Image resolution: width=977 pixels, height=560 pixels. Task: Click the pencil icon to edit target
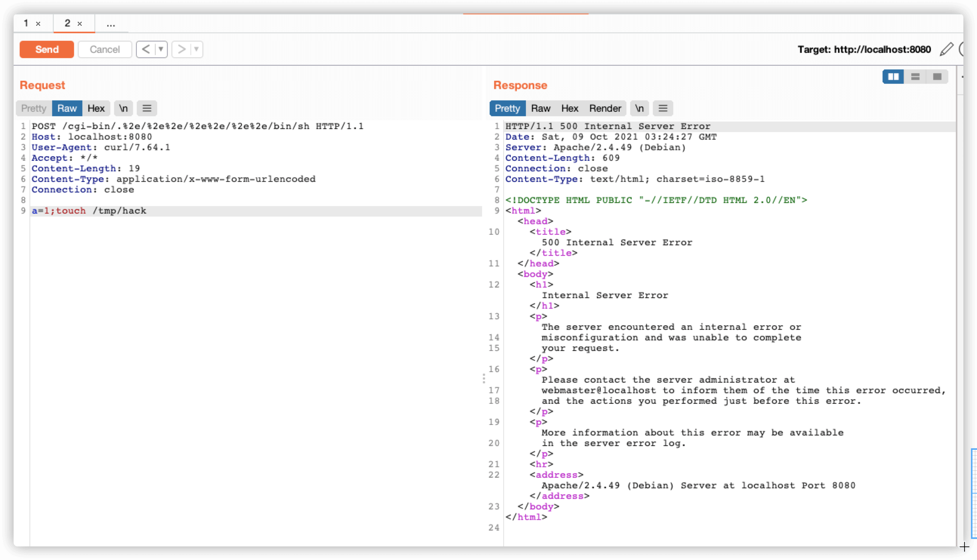(x=946, y=49)
